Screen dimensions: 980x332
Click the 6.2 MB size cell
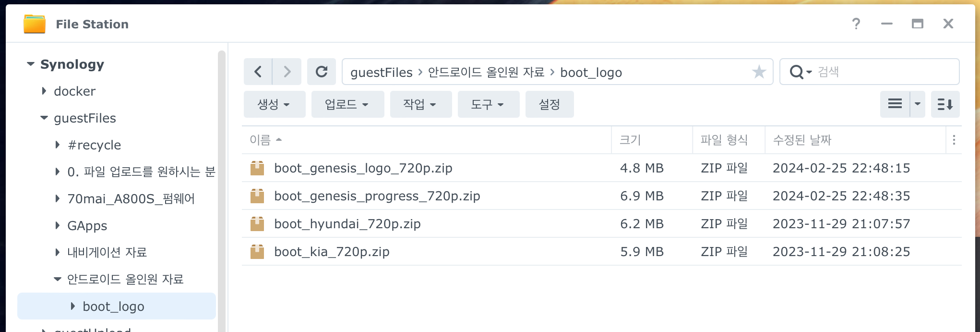642,224
